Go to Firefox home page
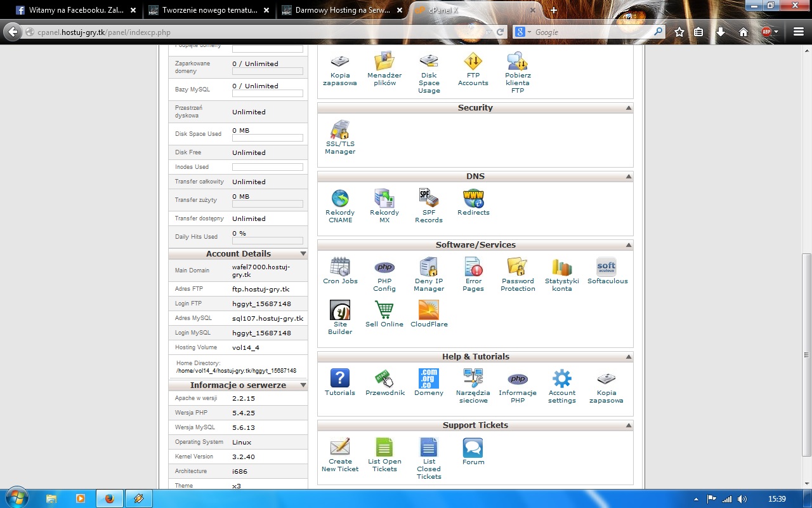Viewport: 812px width, 508px height. [x=743, y=32]
